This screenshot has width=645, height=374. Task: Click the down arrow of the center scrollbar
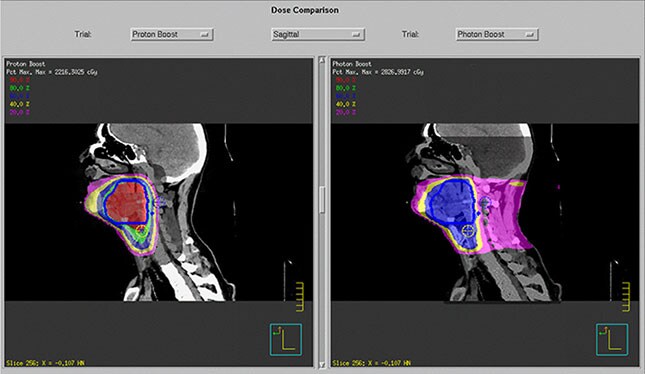tap(322, 365)
